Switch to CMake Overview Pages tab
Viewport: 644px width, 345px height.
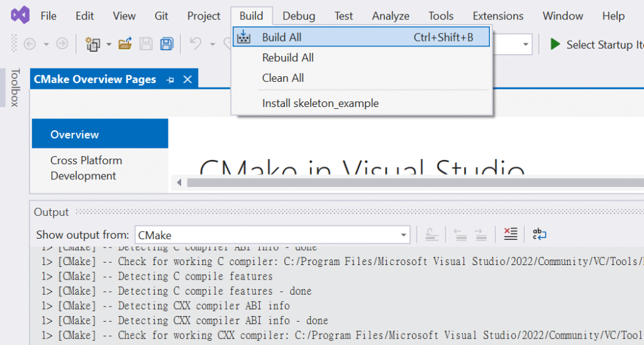[x=95, y=79]
